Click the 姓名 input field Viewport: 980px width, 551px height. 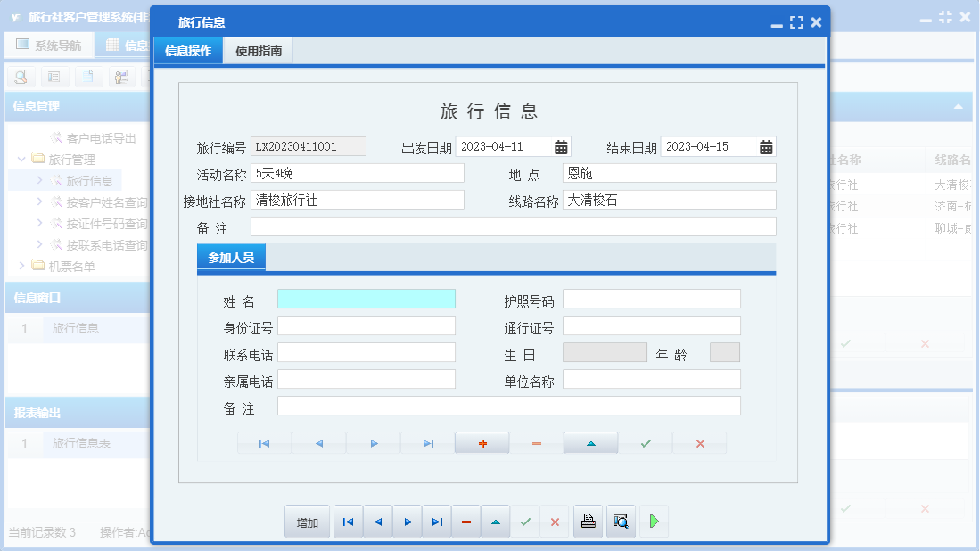pyautogui.click(x=366, y=299)
